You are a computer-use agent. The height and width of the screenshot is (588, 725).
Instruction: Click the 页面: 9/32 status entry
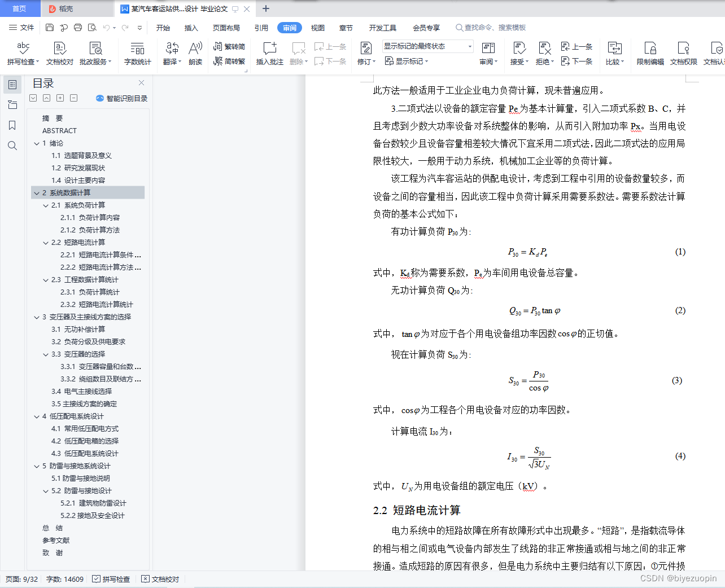point(21,579)
